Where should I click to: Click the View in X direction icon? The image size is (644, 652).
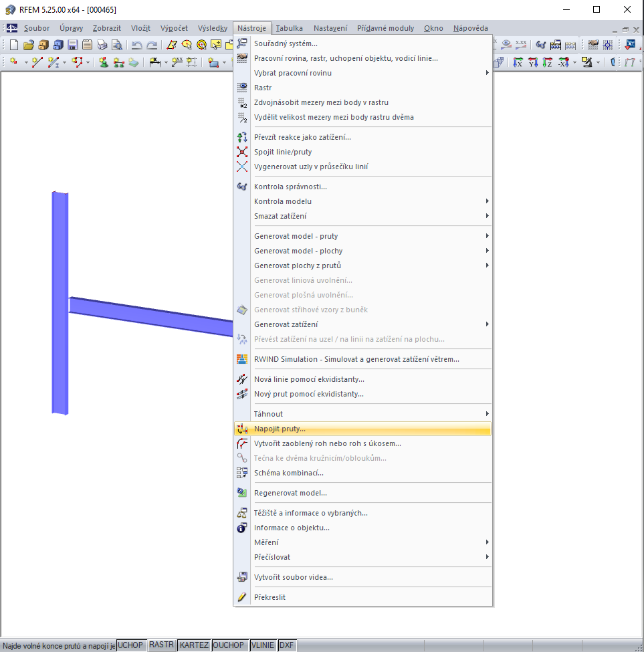pyautogui.click(x=518, y=62)
